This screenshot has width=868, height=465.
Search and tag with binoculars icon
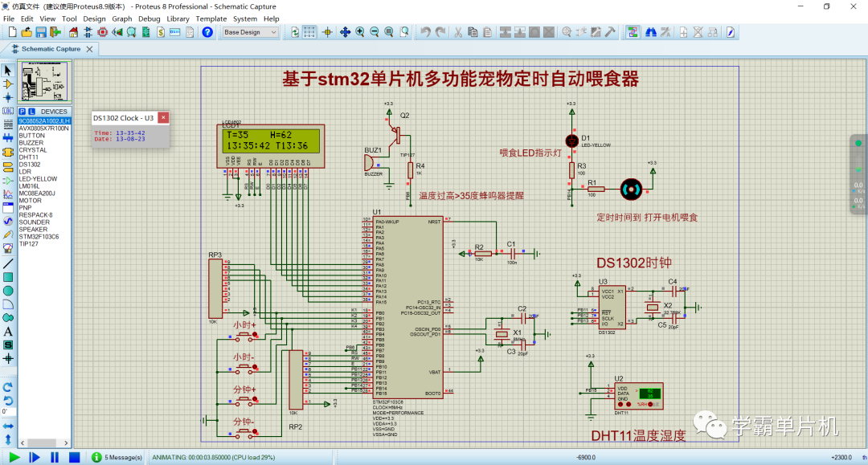[651, 32]
